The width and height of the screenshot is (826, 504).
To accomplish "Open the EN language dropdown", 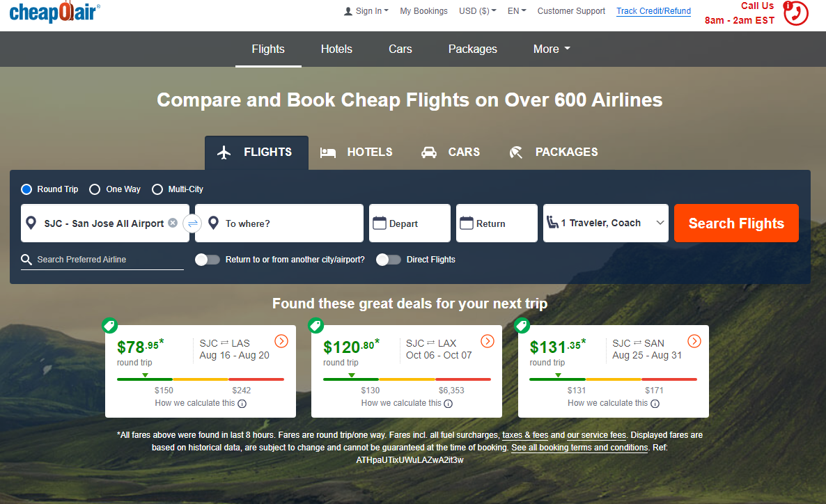I will click(x=517, y=11).
